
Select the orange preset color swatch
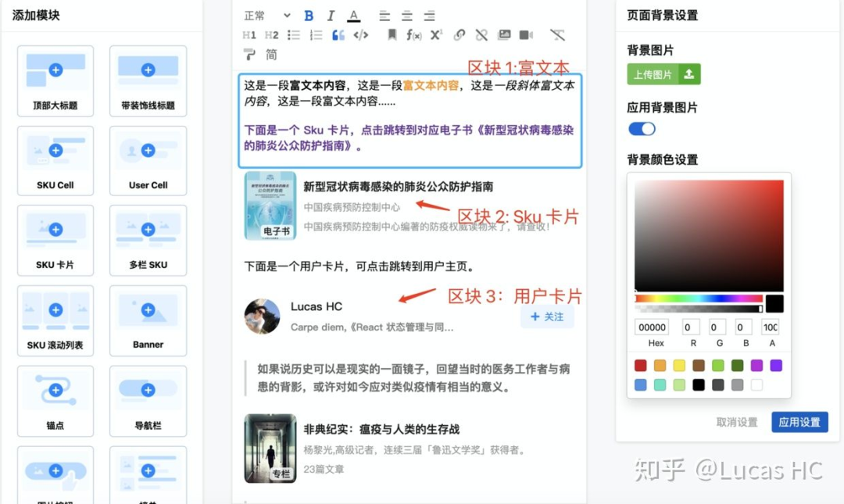pyautogui.click(x=660, y=366)
